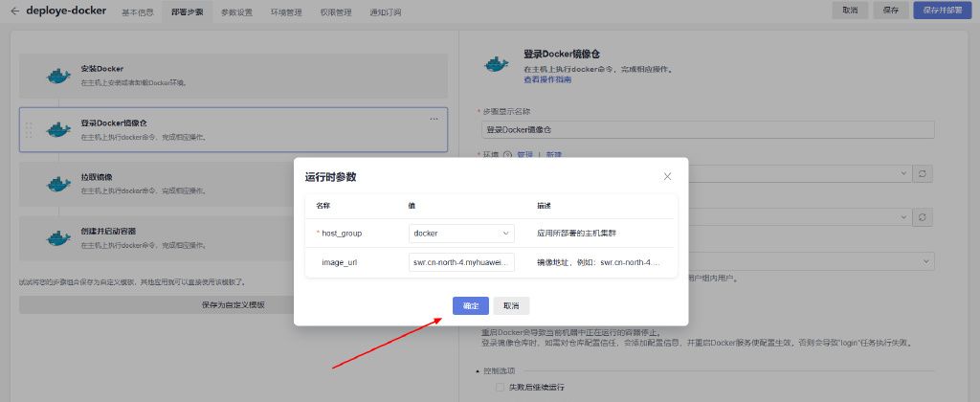The image size is (980, 402).
Task: Open the 新建 environment link
Action: (554, 154)
